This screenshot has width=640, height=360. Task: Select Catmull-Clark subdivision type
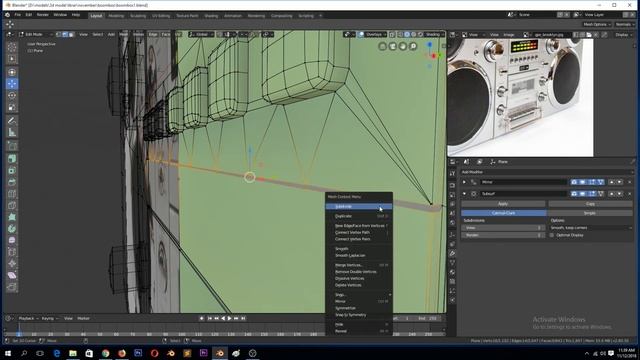point(504,213)
